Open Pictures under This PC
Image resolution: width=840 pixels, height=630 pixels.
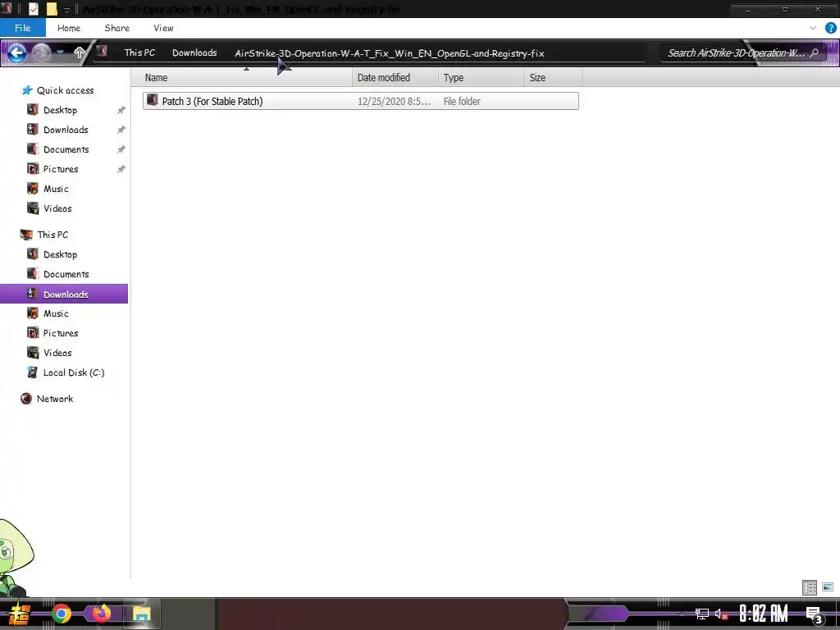61,333
